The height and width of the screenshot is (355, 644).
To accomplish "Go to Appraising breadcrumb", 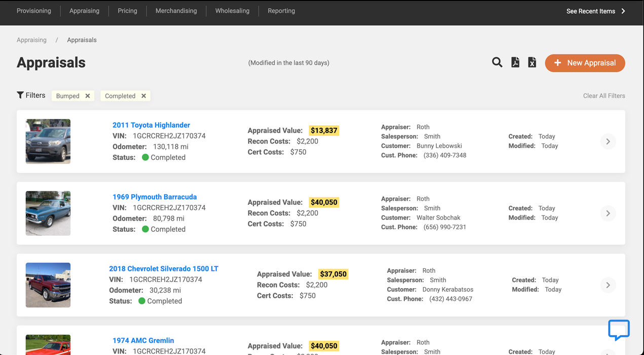I will [31, 40].
